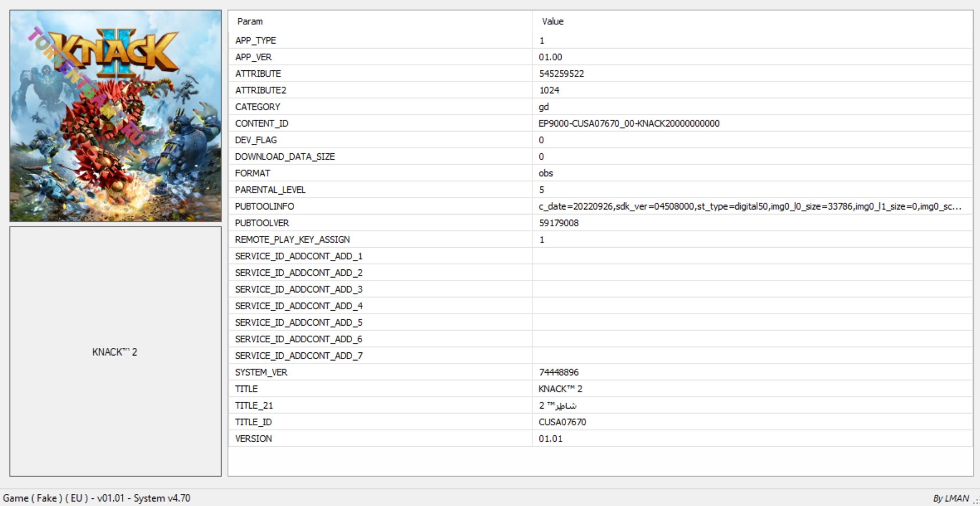Click the SYSTEM_VER value 74448896
The width and height of the screenshot is (980, 506).
pyautogui.click(x=558, y=372)
